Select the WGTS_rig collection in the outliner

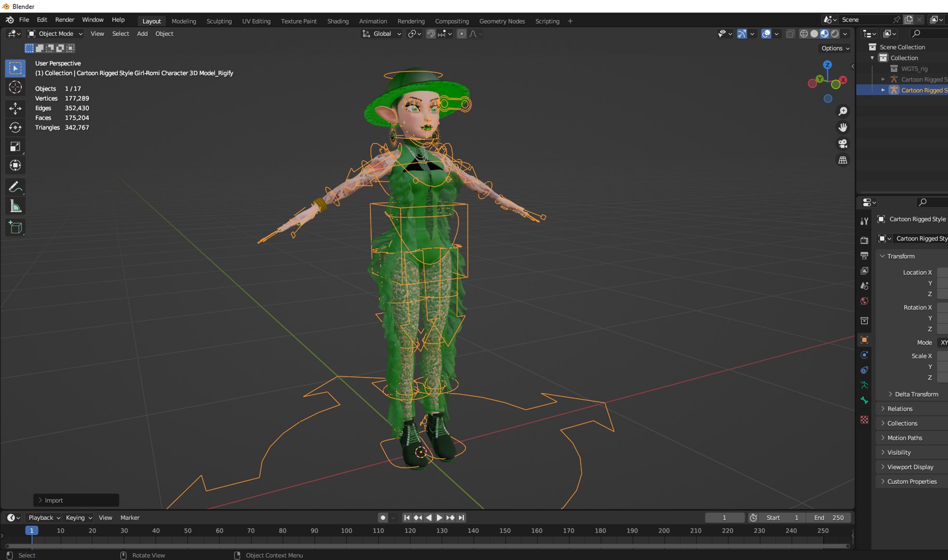coord(914,68)
